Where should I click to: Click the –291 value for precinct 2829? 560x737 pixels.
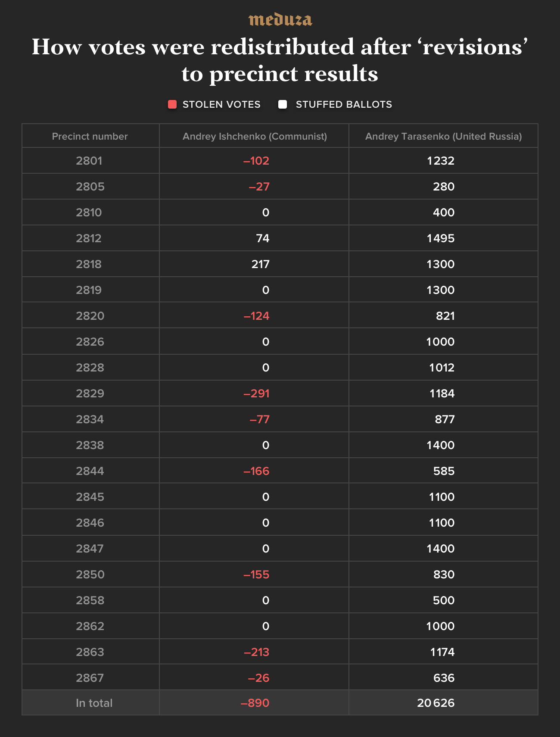pos(256,393)
